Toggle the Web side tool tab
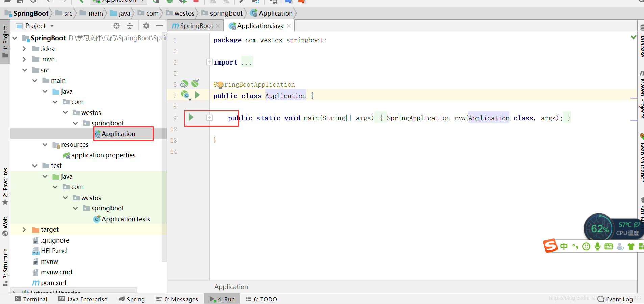The width and height of the screenshot is (644, 304). tap(5, 227)
